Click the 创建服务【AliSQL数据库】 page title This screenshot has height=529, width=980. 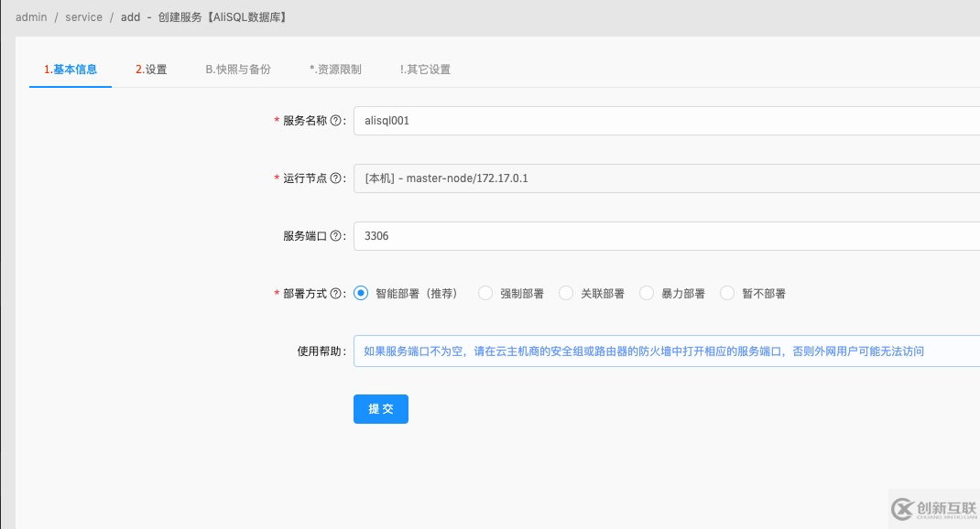pos(223,16)
